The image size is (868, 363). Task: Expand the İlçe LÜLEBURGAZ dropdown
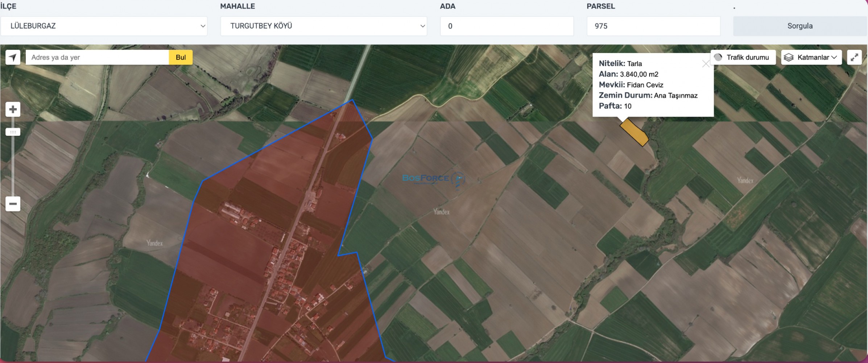pos(104,26)
